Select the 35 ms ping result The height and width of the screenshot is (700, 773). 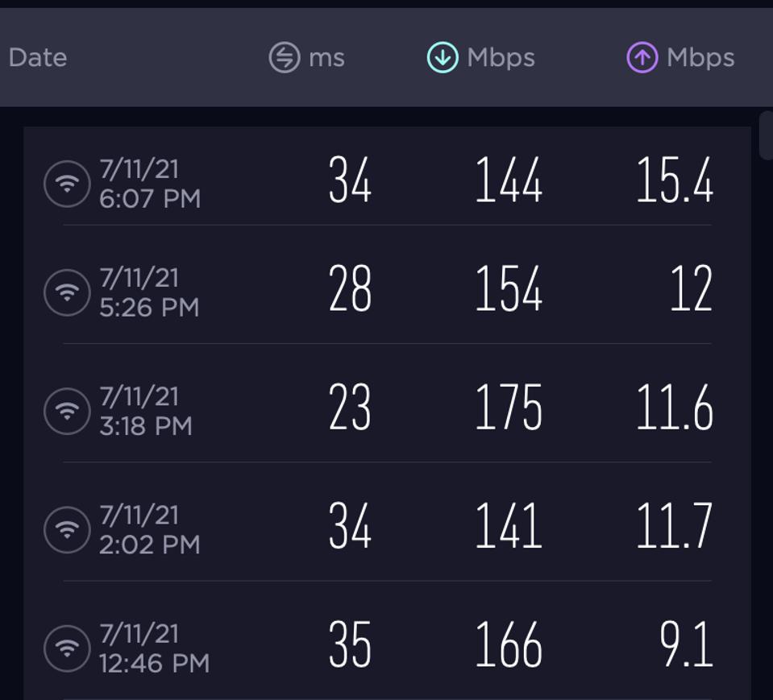pyautogui.click(x=350, y=644)
